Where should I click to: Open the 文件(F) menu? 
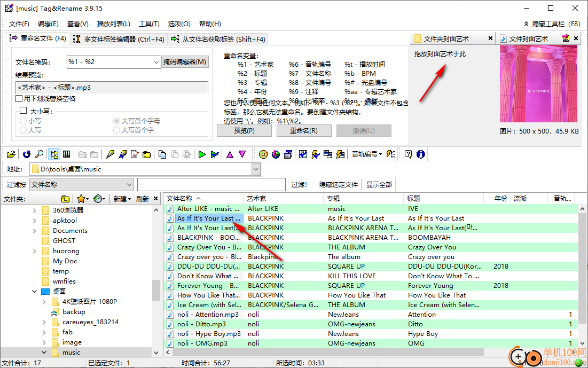coord(19,24)
